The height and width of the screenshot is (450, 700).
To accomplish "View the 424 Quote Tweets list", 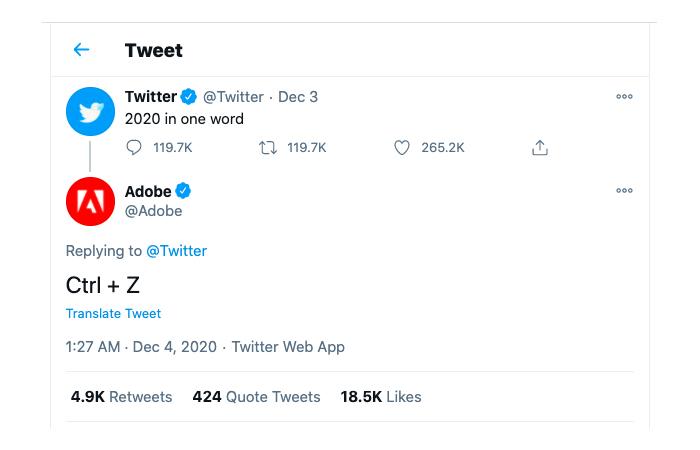I will [x=256, y=396].
